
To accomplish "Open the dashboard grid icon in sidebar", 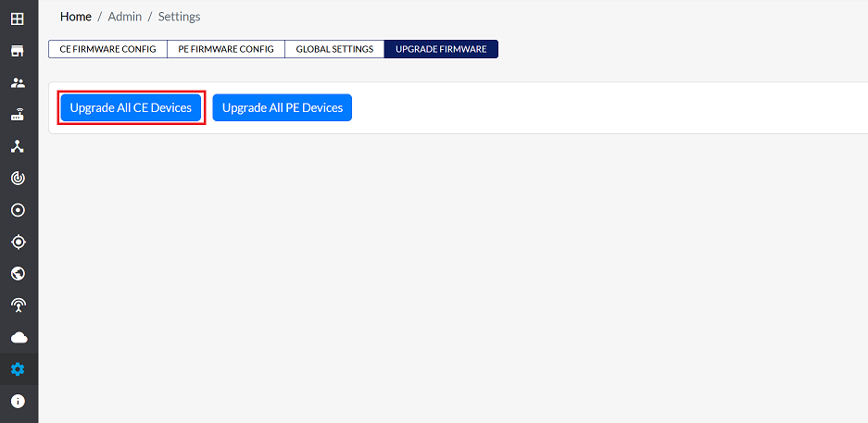I will click(x=18, y=19).
